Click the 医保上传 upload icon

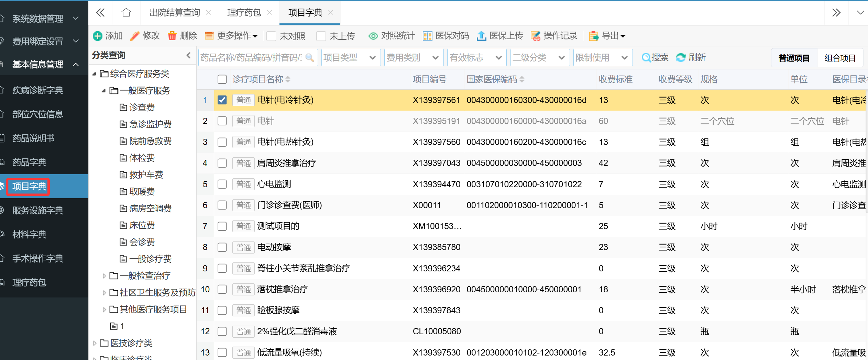click(x=481, y=36)
